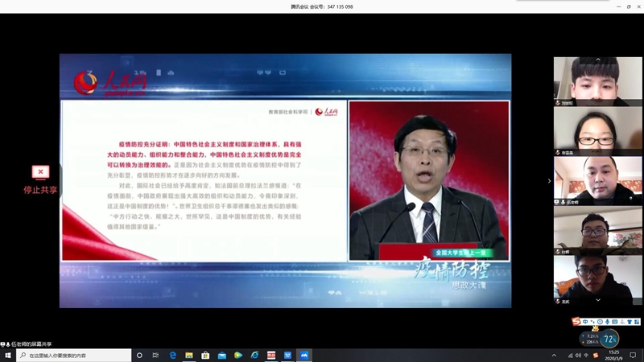644x362 pixels.
Task: Focus the Windows taskbar search box
Action: pyautogui.click(x=73, y=356)
